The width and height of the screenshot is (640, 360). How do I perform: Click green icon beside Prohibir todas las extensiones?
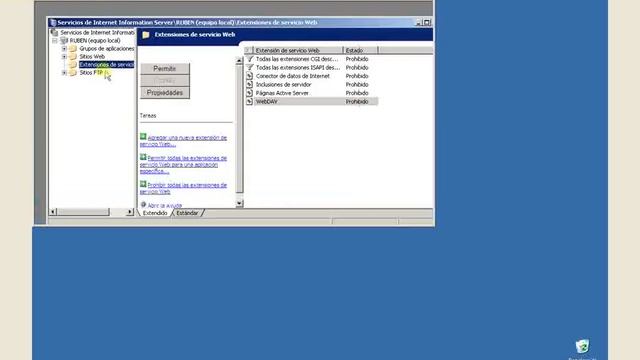coord(143,184)
